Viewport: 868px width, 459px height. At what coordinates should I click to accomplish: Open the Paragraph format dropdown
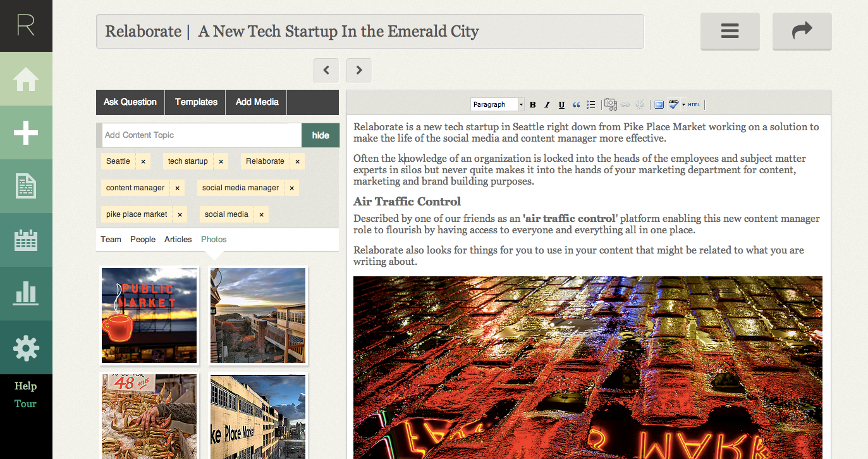[498, 105]
